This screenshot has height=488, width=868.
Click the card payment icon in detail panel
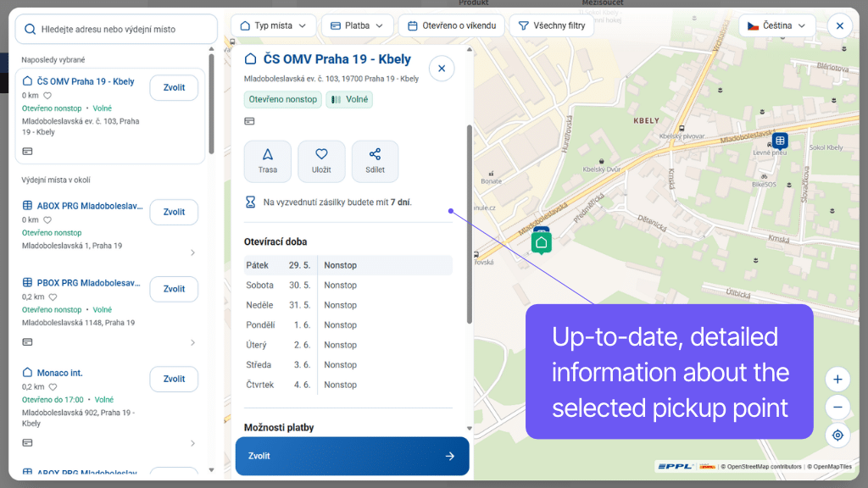click(x=250, y=121)
